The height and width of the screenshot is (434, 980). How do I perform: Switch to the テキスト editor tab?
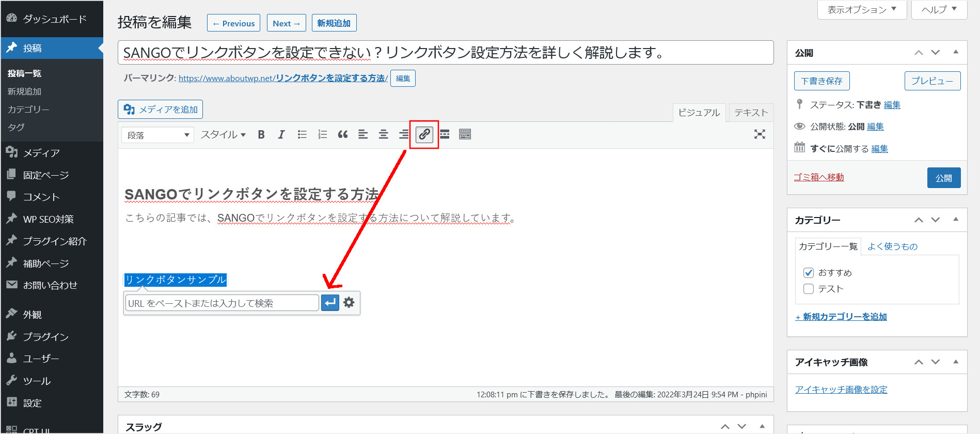(751, 113)
